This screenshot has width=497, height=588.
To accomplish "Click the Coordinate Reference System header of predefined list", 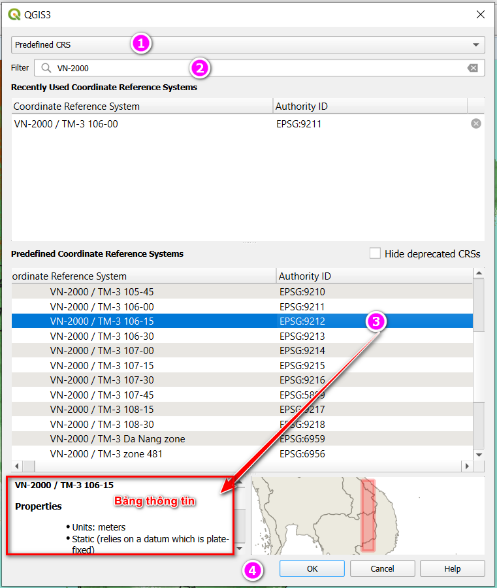I will point(144,276).
